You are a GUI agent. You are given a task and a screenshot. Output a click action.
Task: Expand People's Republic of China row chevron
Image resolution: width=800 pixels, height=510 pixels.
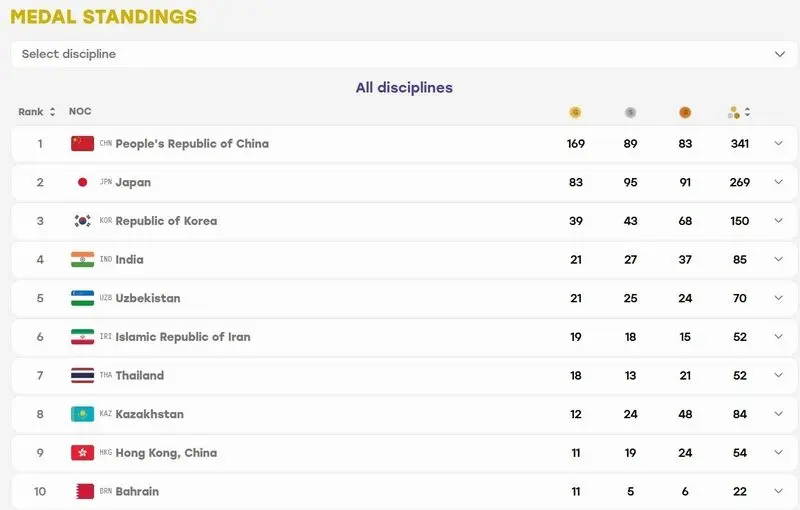point(779,143)
